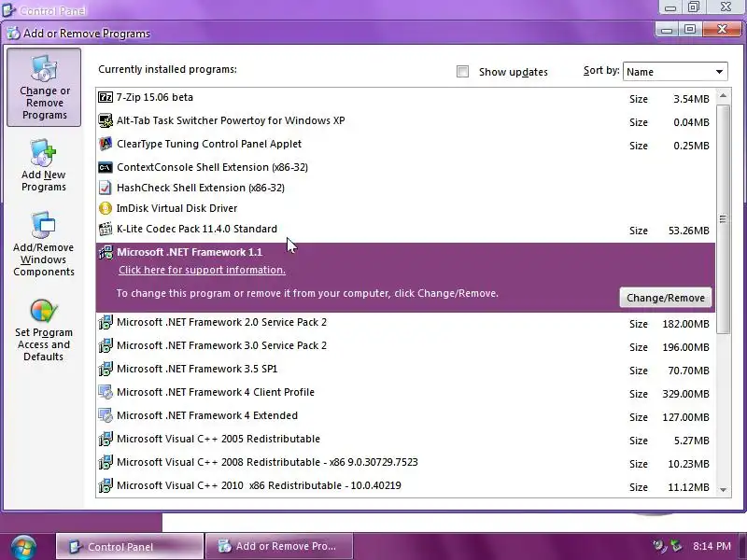Click the 'Microsoft .NET Framework 1.1' title
The height and width of the screenshot is (560, 747).
(x=190, y=252)
